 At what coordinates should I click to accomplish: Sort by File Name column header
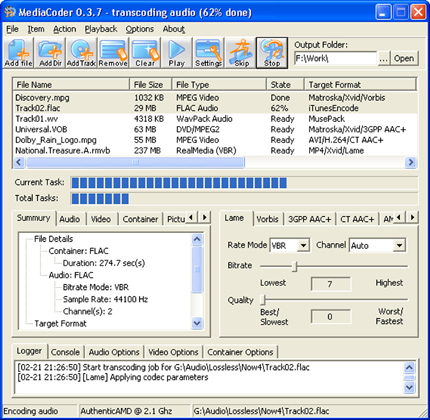[x=71, y=85]
